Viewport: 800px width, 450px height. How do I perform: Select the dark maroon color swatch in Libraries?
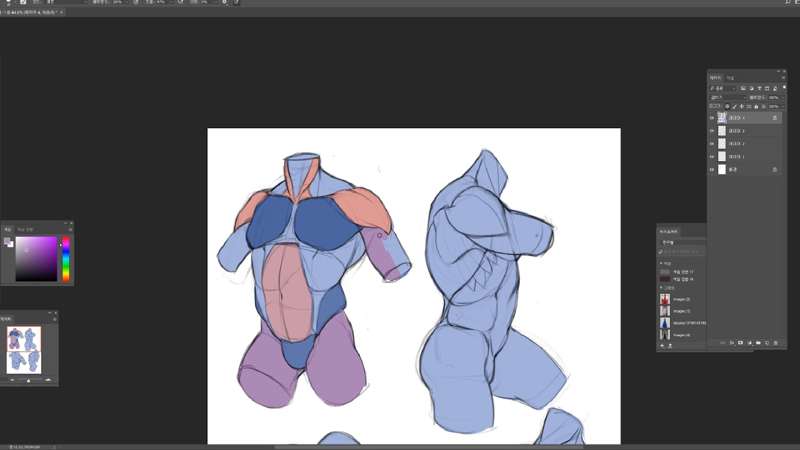[665, 279]
